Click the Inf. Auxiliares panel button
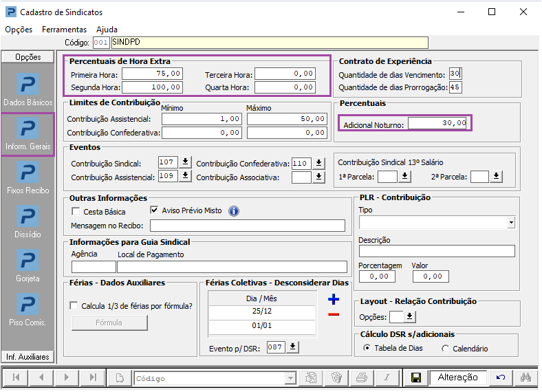The height and width of the screenshot is (392, 542). (x=28, y=357)
